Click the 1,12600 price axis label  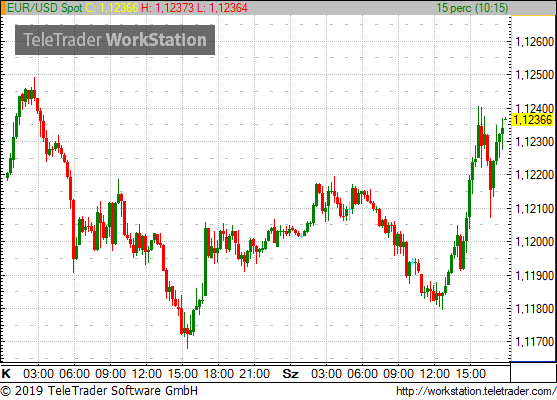click(535, 42)
